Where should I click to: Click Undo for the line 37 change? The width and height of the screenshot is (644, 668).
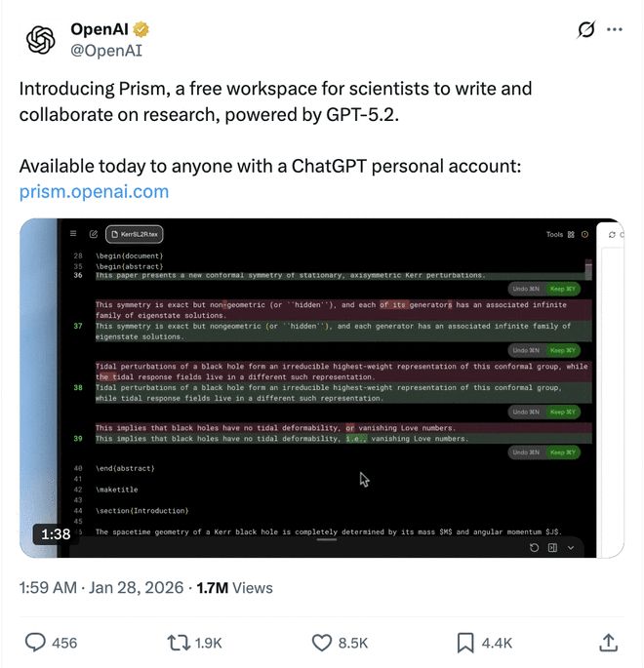(525, 350)
